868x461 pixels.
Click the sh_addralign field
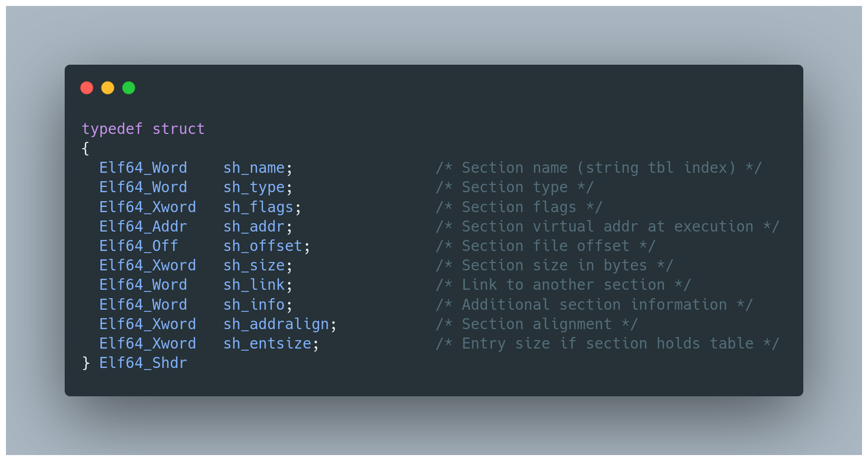click(x=276, y=324)
